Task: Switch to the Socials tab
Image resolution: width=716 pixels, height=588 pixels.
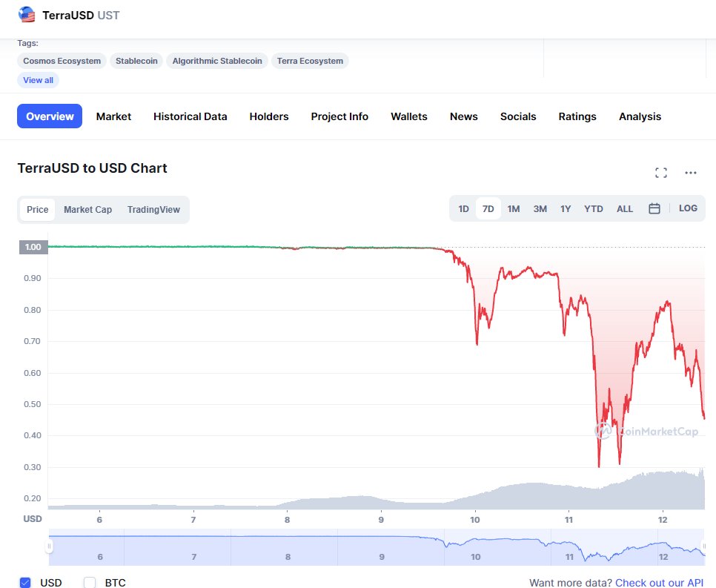Action: (518, 116)
